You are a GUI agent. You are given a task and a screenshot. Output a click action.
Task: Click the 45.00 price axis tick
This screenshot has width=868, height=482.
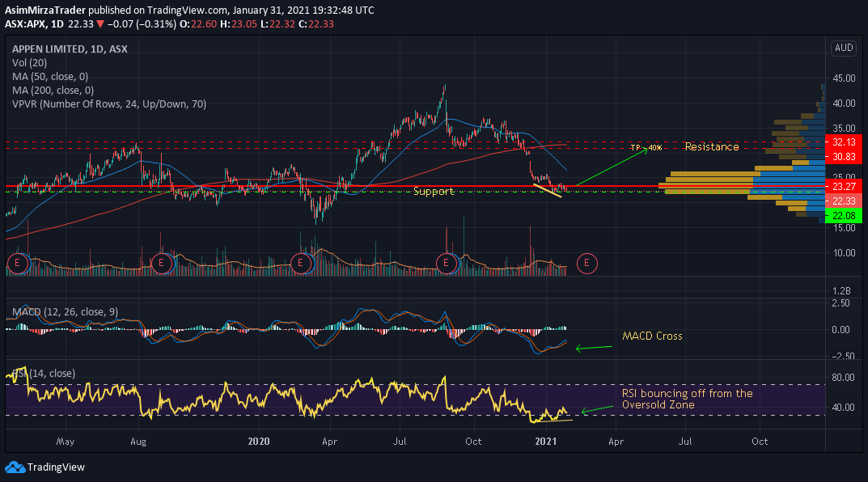pyautogui.click(x=845, y=78)
